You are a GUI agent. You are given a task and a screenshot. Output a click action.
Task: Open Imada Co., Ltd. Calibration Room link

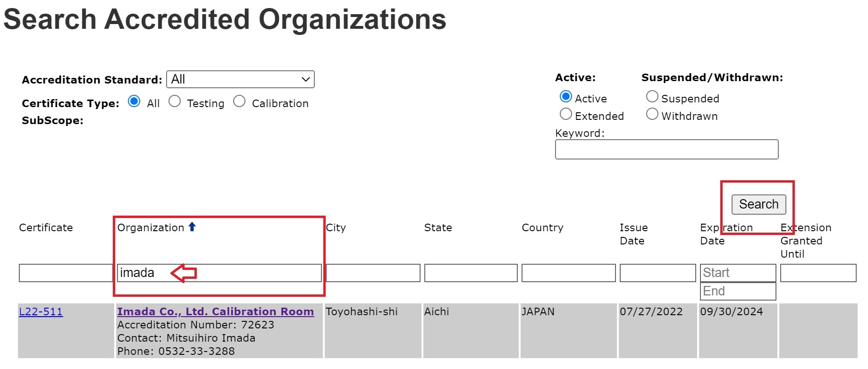(x=215, y=312)
